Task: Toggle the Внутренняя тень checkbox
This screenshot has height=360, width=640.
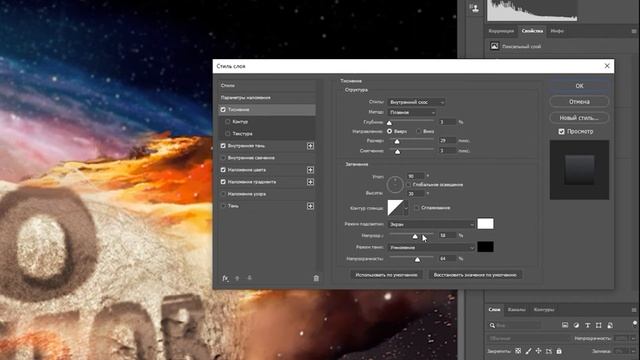Action: point(223,146)
